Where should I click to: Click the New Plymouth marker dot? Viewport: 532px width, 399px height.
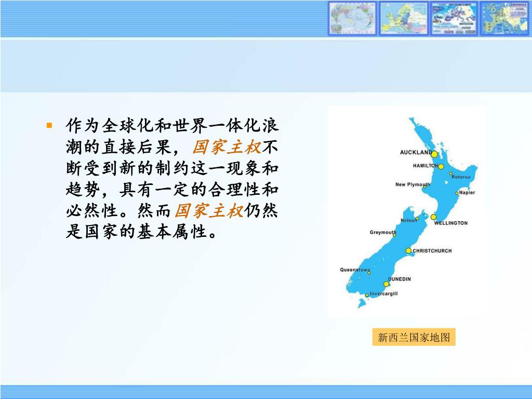click(x=425, y=187)
